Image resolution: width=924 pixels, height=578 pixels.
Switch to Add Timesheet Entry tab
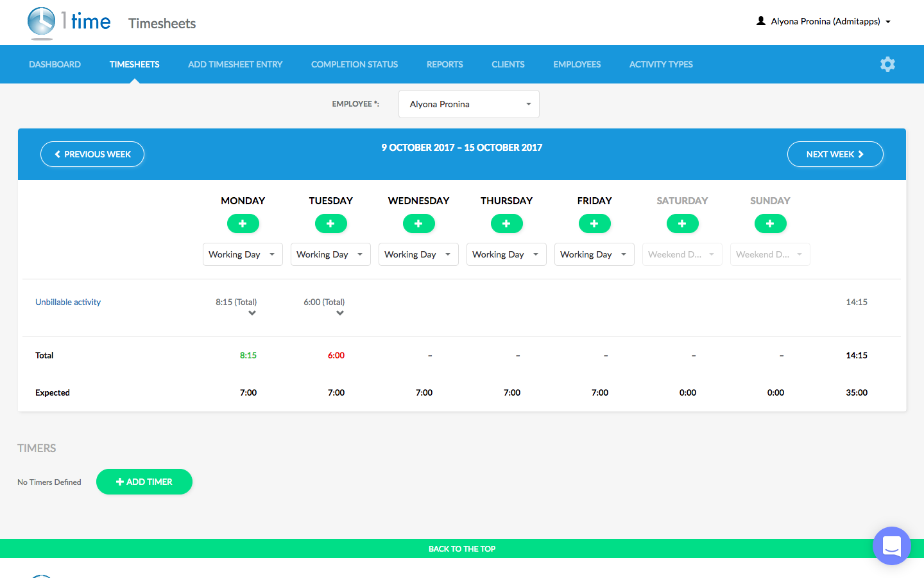coord(235,64)
